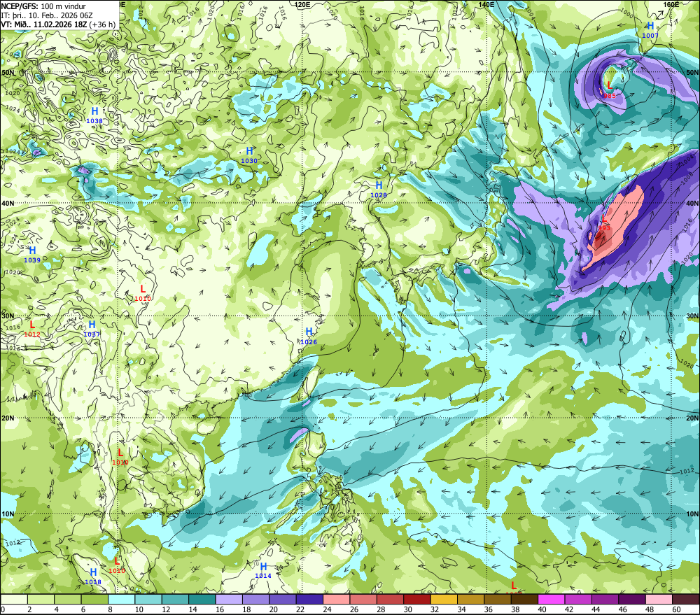700x615 pixels.
Task: Pick the 16–18 lavender legend swatch
Action: (x=229, y=599)
